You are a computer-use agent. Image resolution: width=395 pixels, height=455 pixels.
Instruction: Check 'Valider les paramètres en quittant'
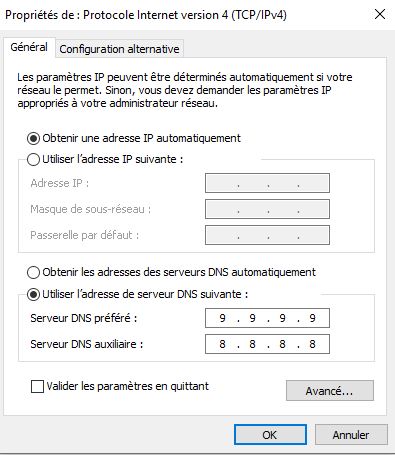coord(37,386)
